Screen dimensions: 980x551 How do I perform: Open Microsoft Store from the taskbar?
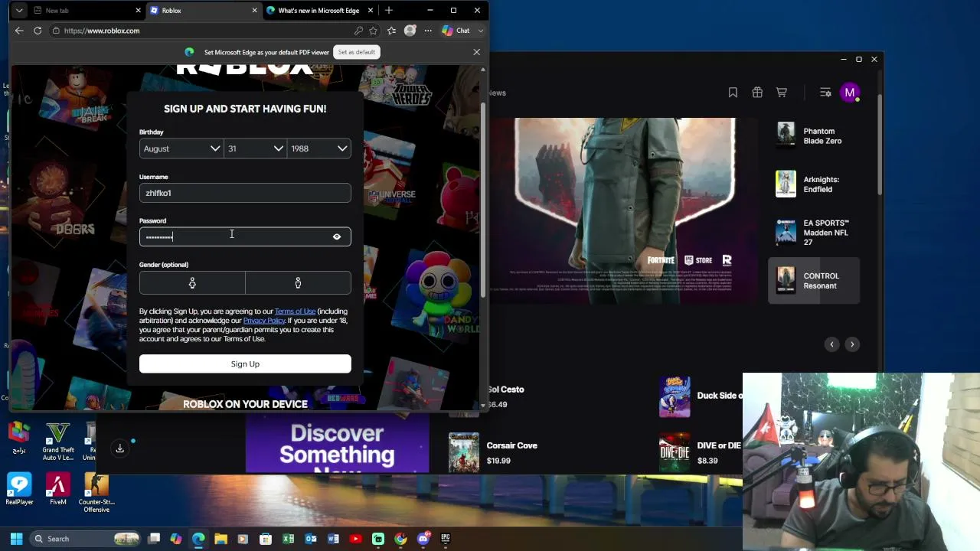click(x=266, y=539)
